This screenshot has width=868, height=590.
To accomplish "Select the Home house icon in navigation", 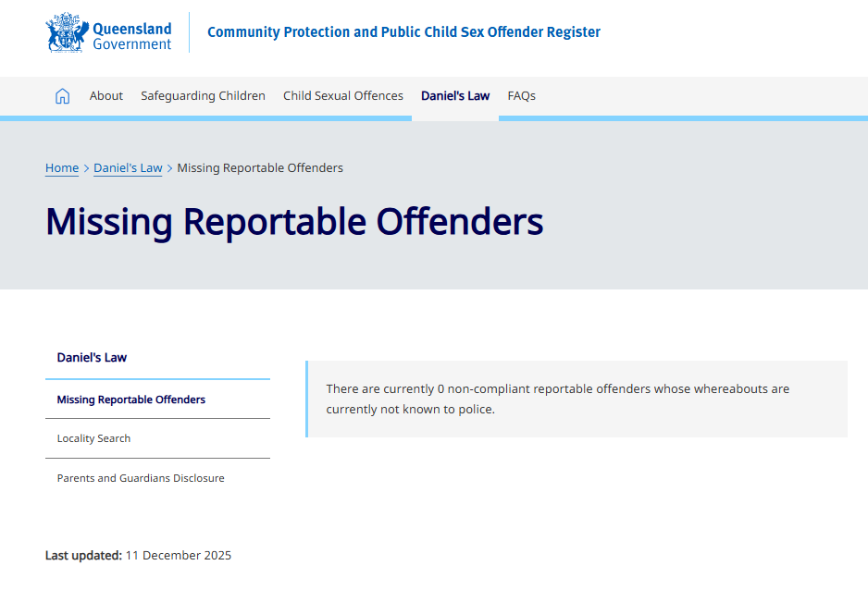I will 62,95.
